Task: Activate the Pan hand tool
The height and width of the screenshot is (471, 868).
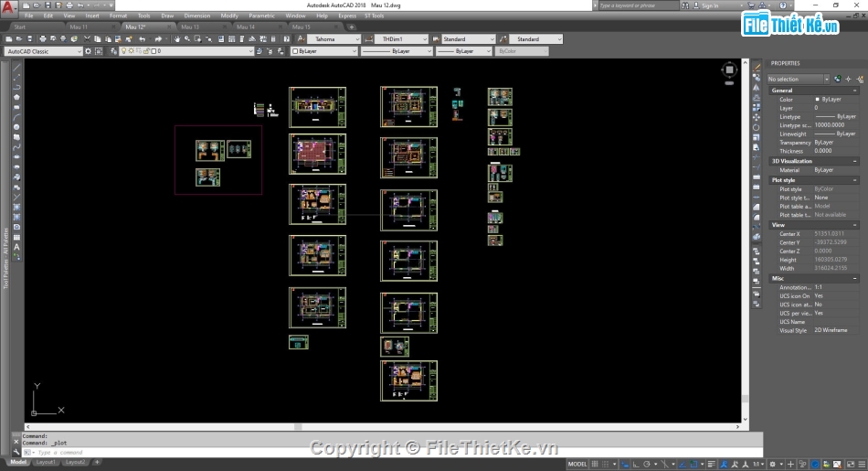Action: [177, 38]
